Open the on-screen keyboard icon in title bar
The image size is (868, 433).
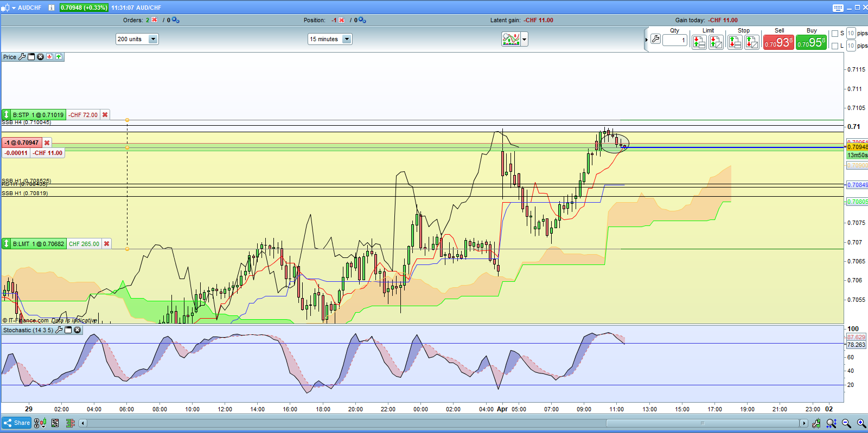tap(838, 8)
